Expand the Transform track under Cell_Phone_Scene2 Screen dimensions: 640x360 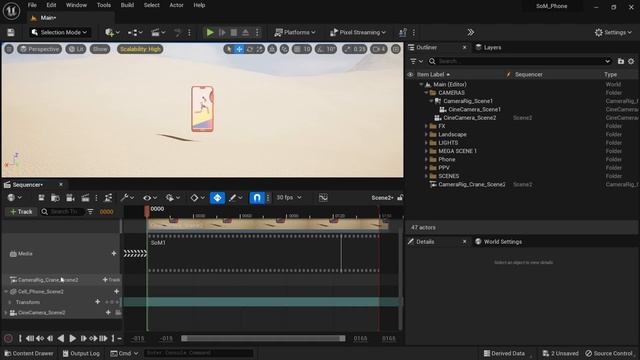(x=10, y=302)
